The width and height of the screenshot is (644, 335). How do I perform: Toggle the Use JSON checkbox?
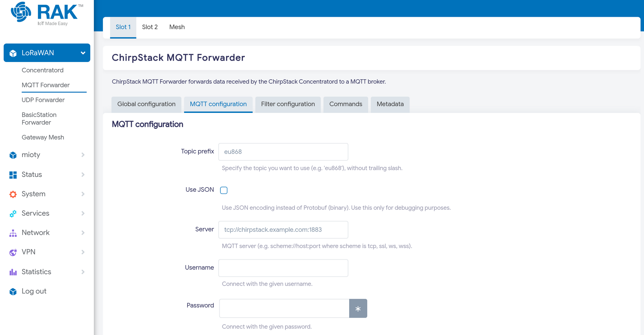(224, 190)
